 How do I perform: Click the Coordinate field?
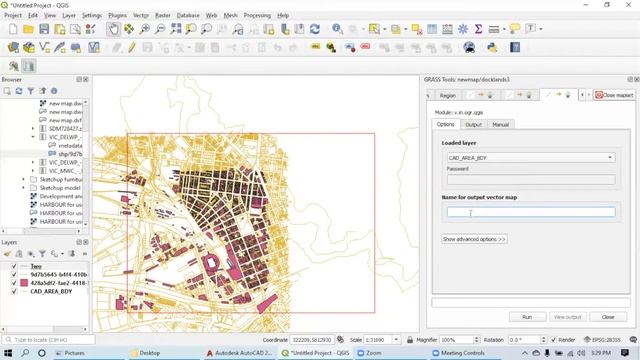click(x=312, y=340)
